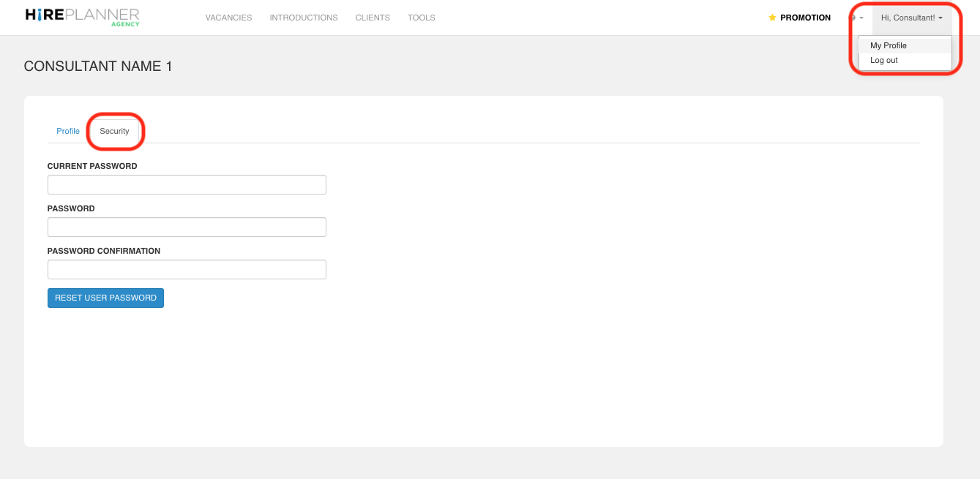Image resolution: width=980 pixels, height=479 pixels.
Task: Click the Password Confirmation field
Action: (187, 269)
